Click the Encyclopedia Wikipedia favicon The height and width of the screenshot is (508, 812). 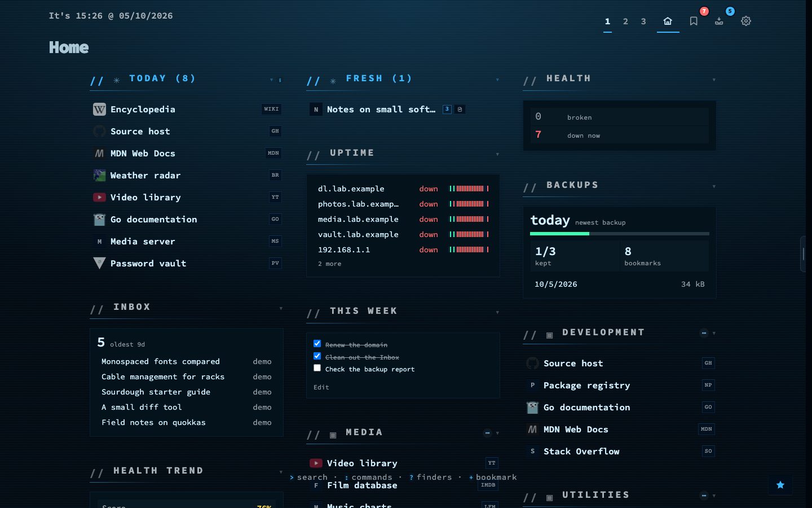pyautogui.click(x=99, y=110)
